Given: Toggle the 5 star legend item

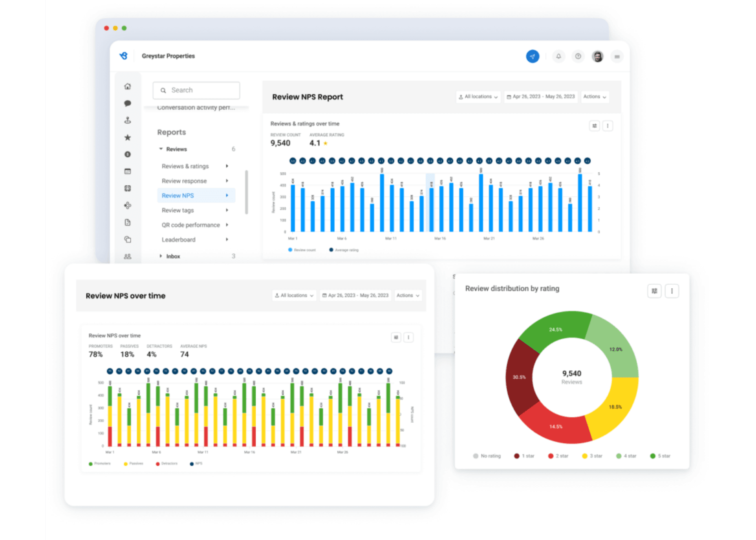Looking at the screenshot, I should [660, 456].
